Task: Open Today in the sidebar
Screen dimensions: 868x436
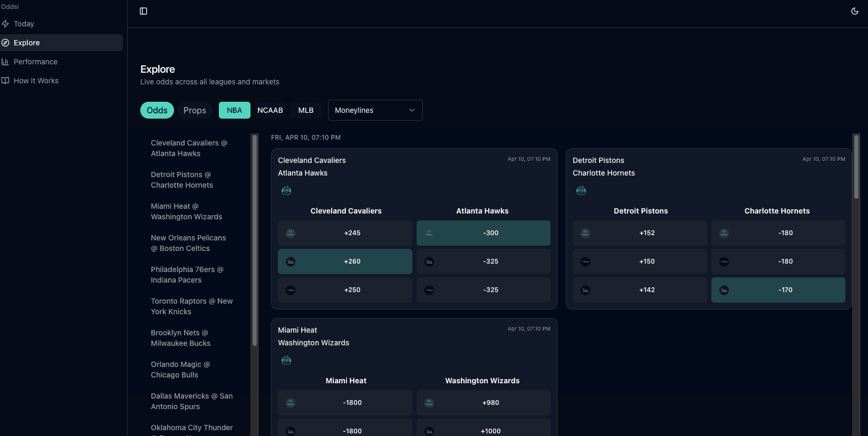Action: (x=61, y=24)
